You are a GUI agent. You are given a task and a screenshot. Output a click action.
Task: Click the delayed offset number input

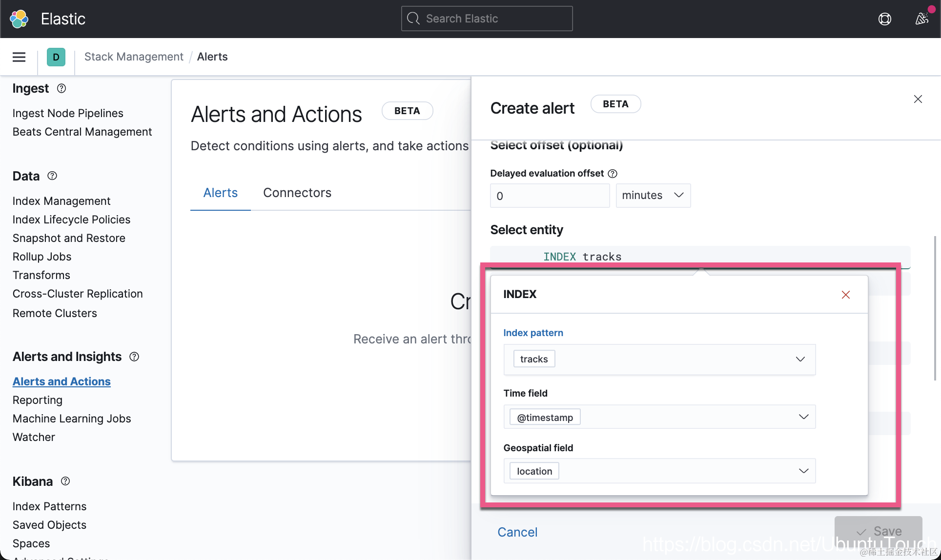coord(550,196)
